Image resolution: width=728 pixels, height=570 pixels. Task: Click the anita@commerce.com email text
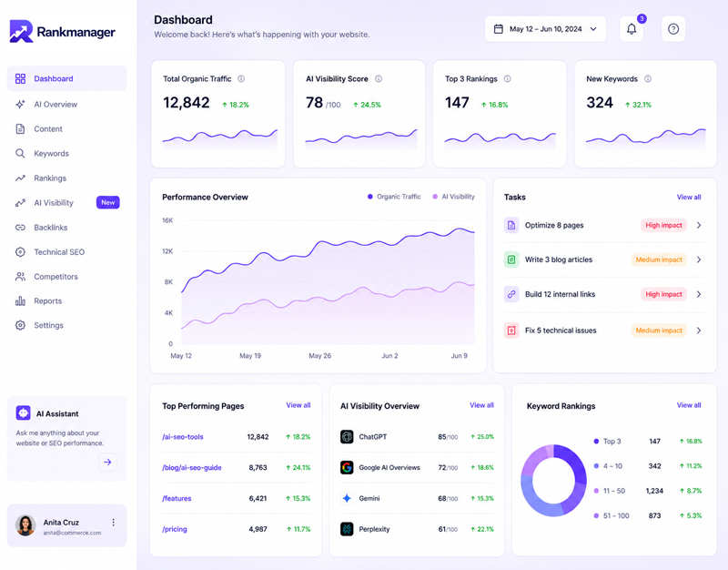coord(72,533)
